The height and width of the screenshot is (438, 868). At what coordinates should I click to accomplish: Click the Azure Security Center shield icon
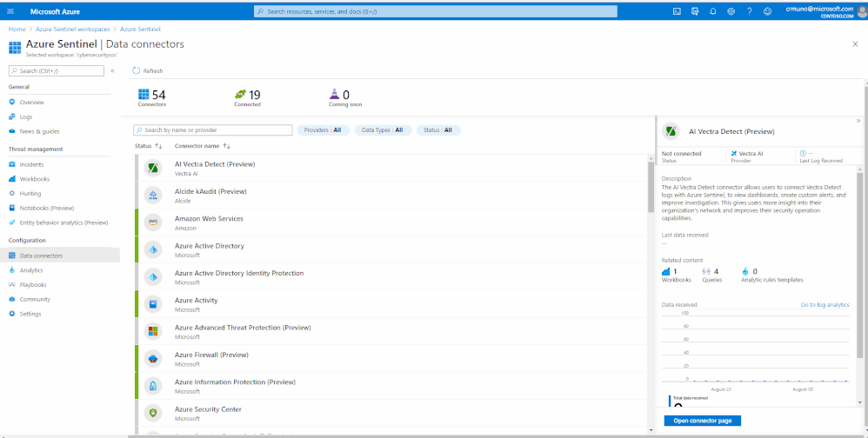tap(153, 413)
